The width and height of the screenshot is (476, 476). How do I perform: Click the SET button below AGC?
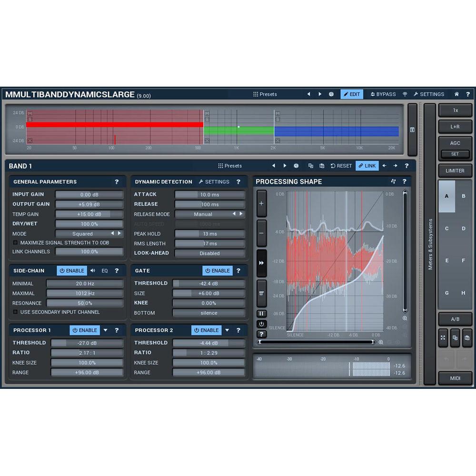(x=455, y=154)
